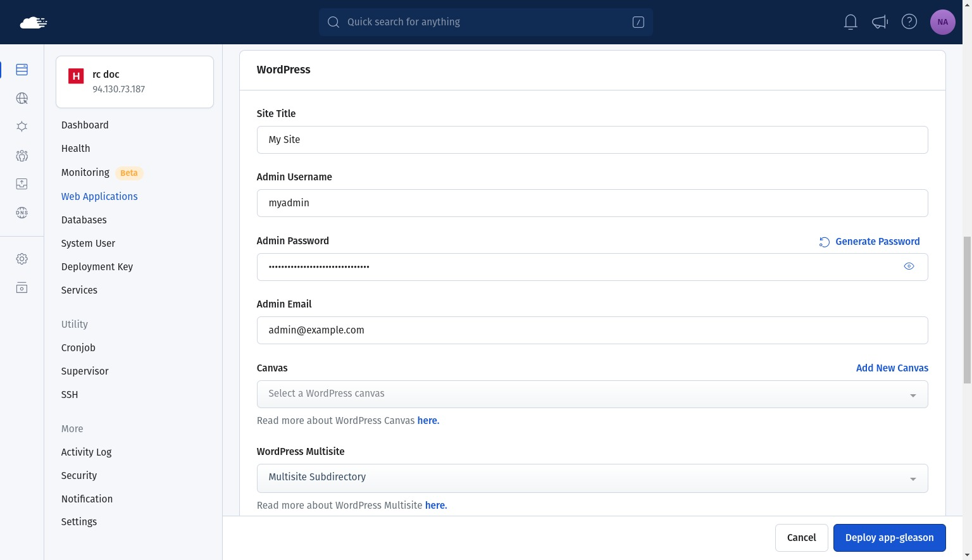Image resolution: width=972 pixels, height=560 pixels.
Task: Open the help question mark icon
Action: click(x=909, y=22)
